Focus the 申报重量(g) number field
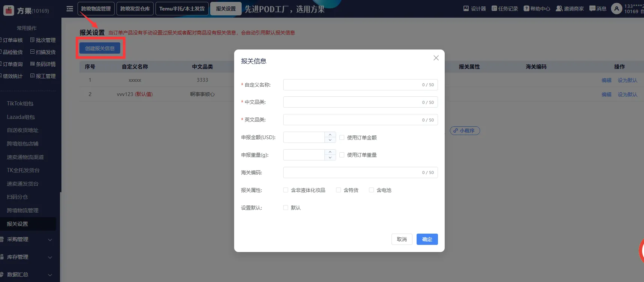The width and height of the screenshot is (644, 282). tap(304, 155)
